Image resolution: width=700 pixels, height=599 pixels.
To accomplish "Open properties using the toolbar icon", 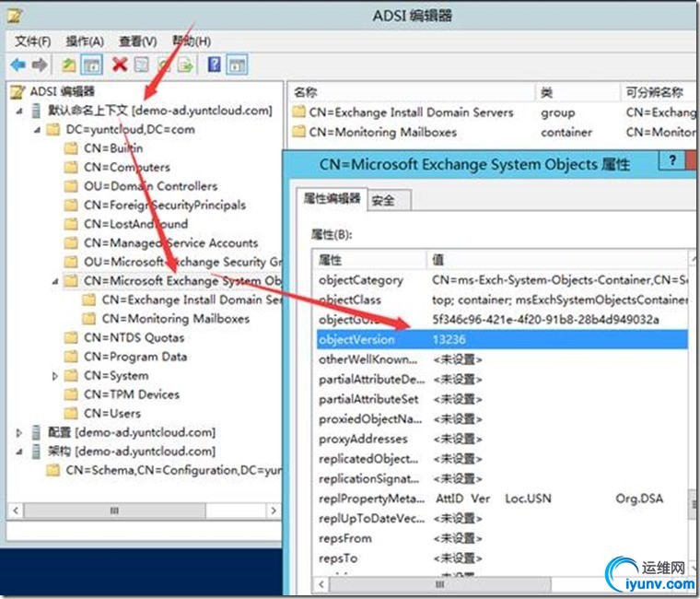I will pos(142,65).
